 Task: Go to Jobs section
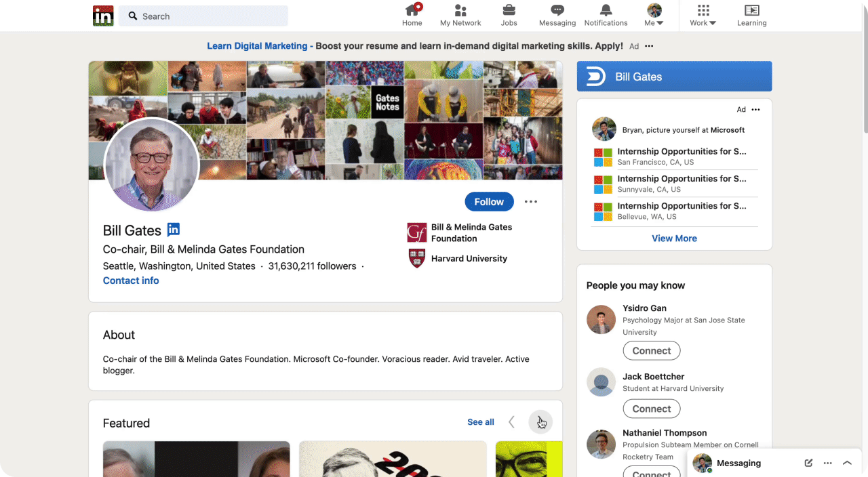click(x=509, y=16)
